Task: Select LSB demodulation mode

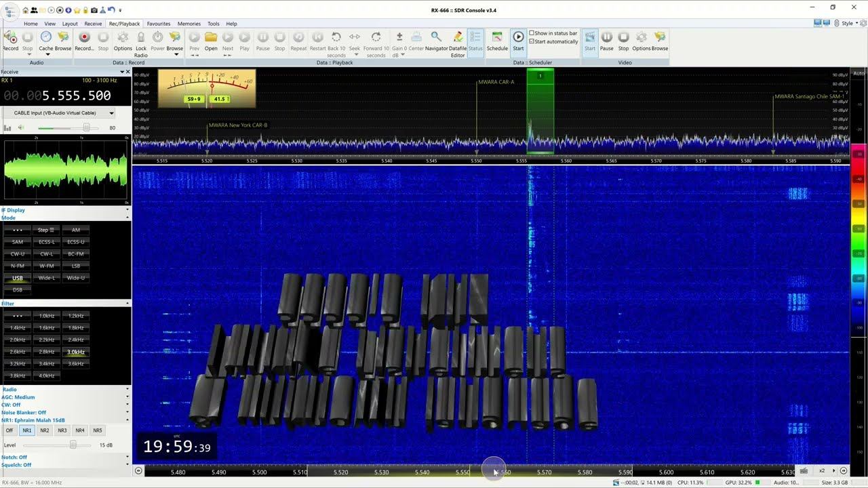Action: (x=76, y=266)
